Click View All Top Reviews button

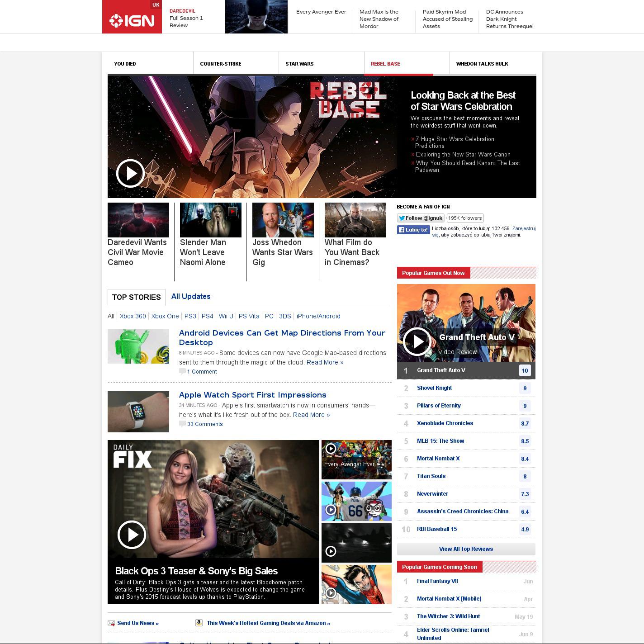point(466,549)
